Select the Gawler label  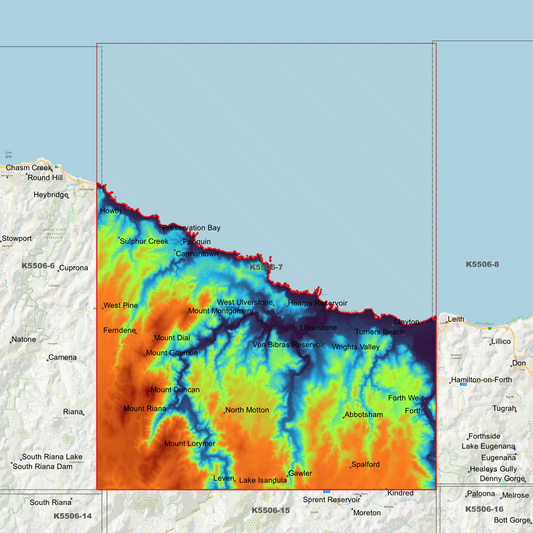[300, 473]
